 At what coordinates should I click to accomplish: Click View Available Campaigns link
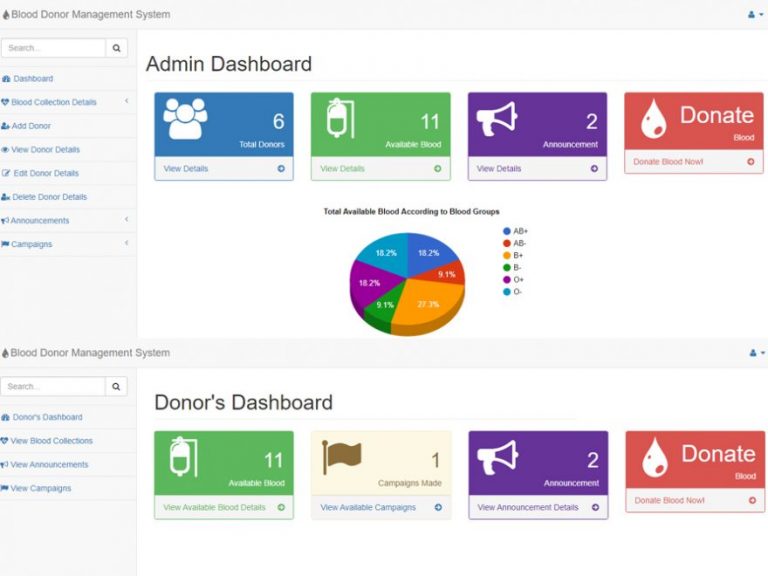tap(368, 508)
